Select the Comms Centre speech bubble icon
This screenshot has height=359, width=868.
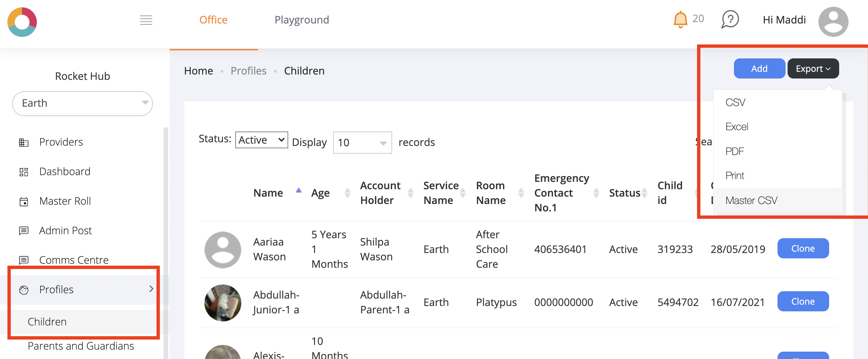click(x=23, y=260)
